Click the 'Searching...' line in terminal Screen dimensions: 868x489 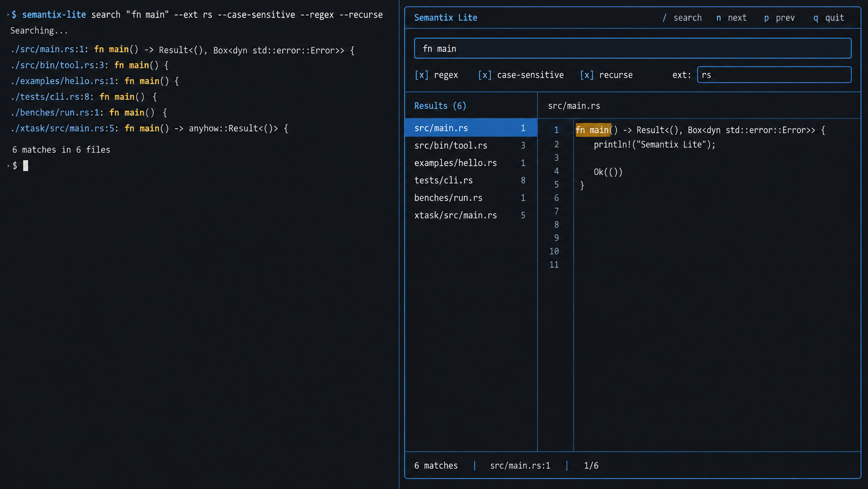(39, 31)
